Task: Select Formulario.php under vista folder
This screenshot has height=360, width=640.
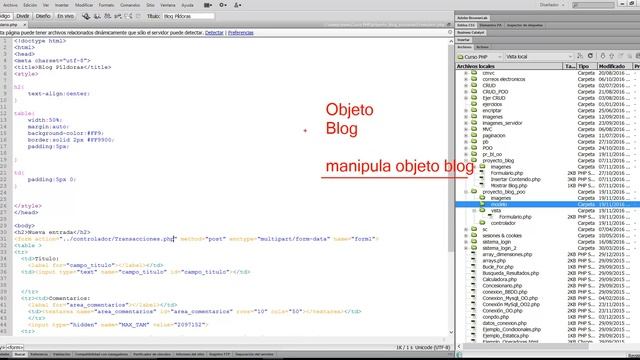Action: pos(515,217)
